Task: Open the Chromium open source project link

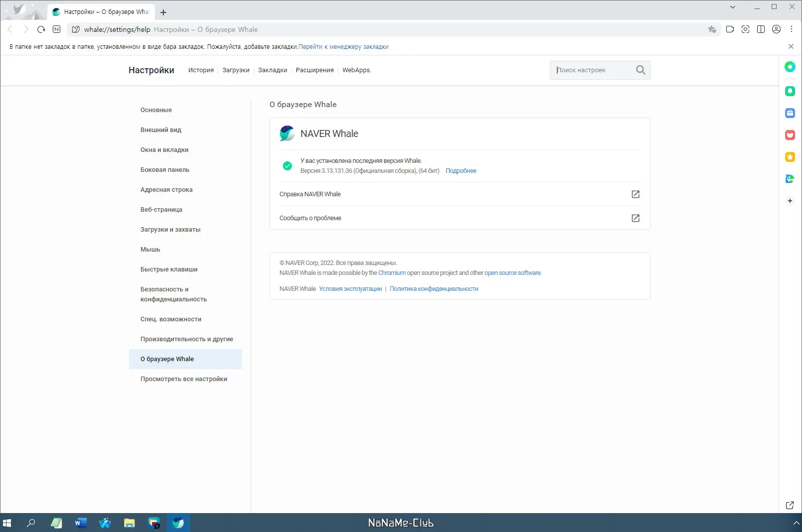Action: pos(392,272)
